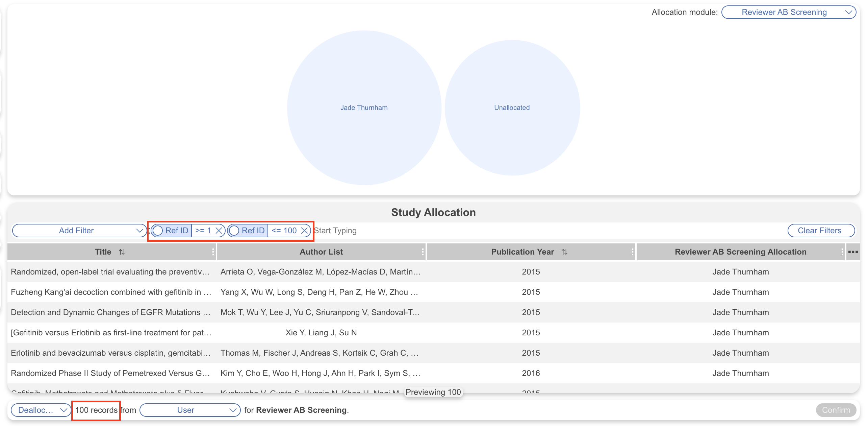This screenshot has width=868, height=428.
Task: Toggle the circle on Ref ID >= 1 filter
Action: [x=158, y=231]
